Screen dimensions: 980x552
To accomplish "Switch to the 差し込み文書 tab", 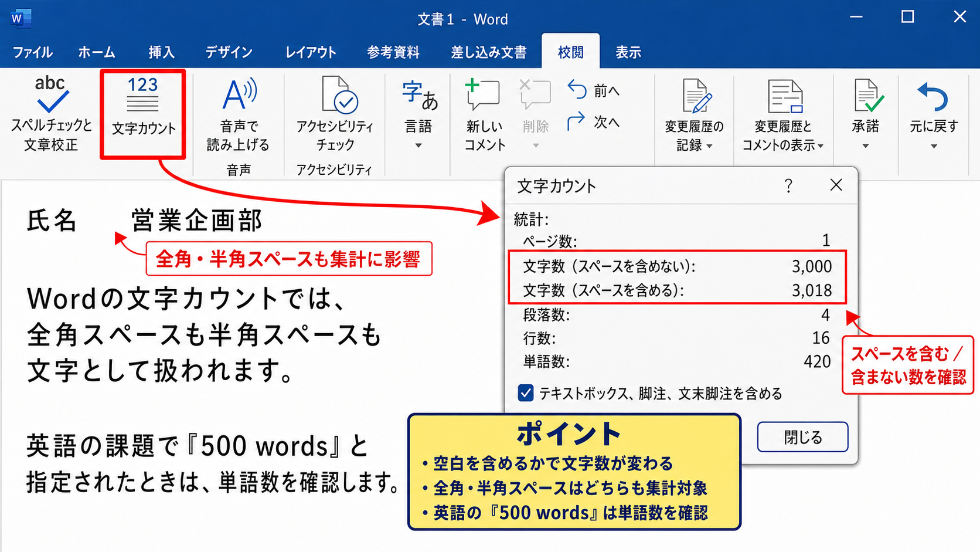I will pos(488,52).
